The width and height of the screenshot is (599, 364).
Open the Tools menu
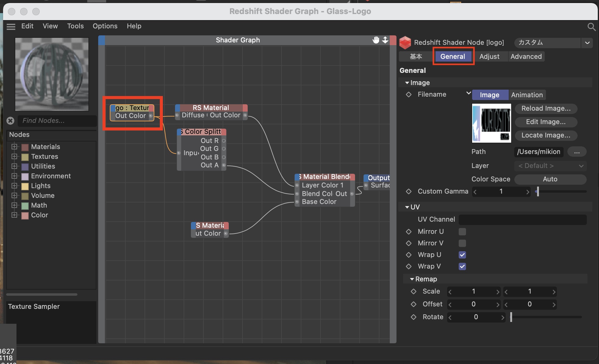pos(75,26)
